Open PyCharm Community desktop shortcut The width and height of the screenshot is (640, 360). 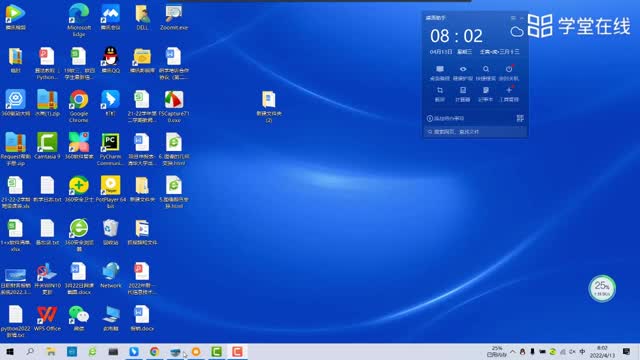[111, 149]
